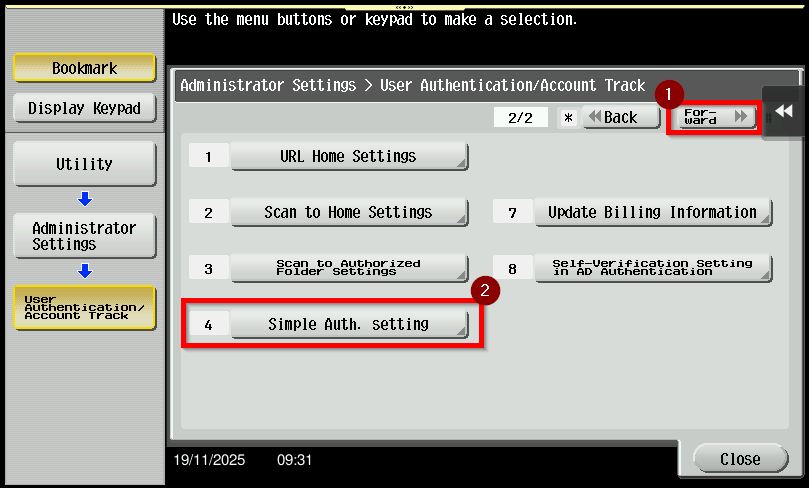Open Update Billing Information
Image resolution: width=809 pixels, height=488 pixels.
point(652,212)
